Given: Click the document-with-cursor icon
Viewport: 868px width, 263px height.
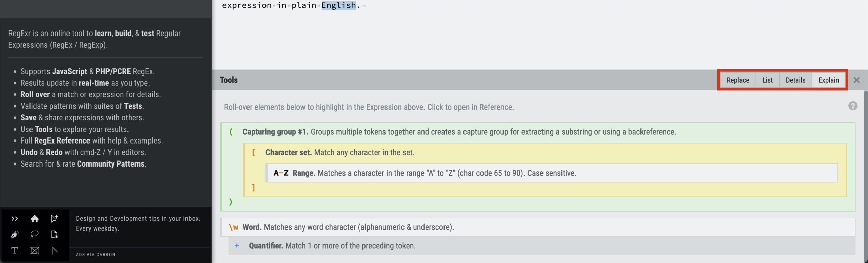Looking at the screenshot, I should tap(54, 235).
